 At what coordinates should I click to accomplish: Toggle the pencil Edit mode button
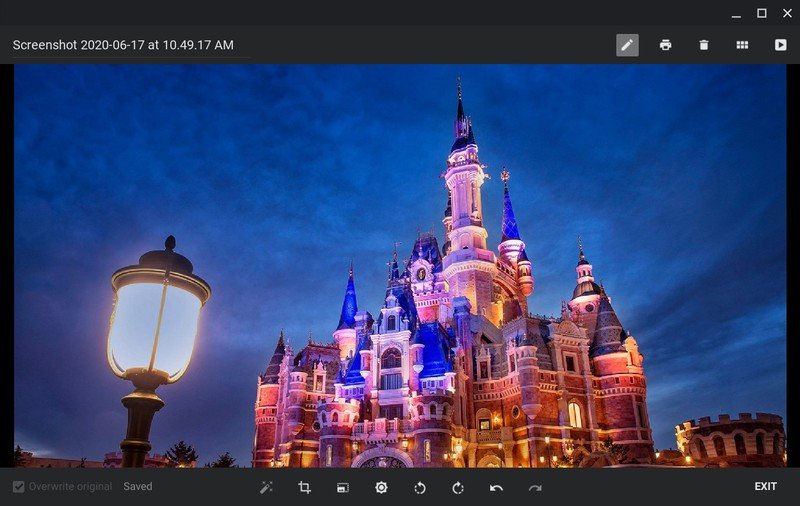coord(627,45)
